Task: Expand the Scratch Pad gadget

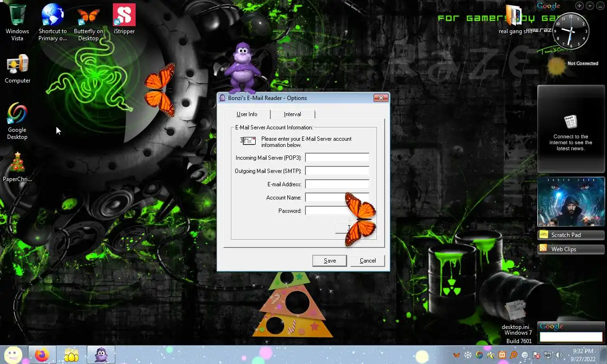Action: (x=571, y=235)
